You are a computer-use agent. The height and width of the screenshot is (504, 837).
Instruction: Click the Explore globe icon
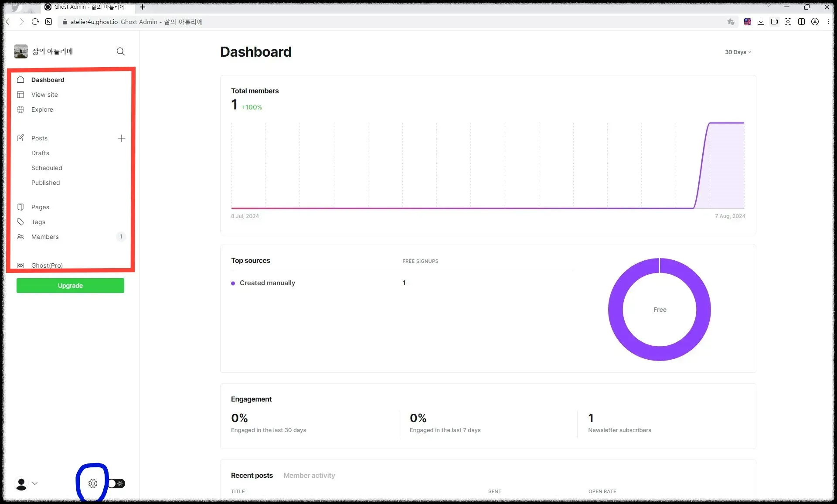click(20, 109)
